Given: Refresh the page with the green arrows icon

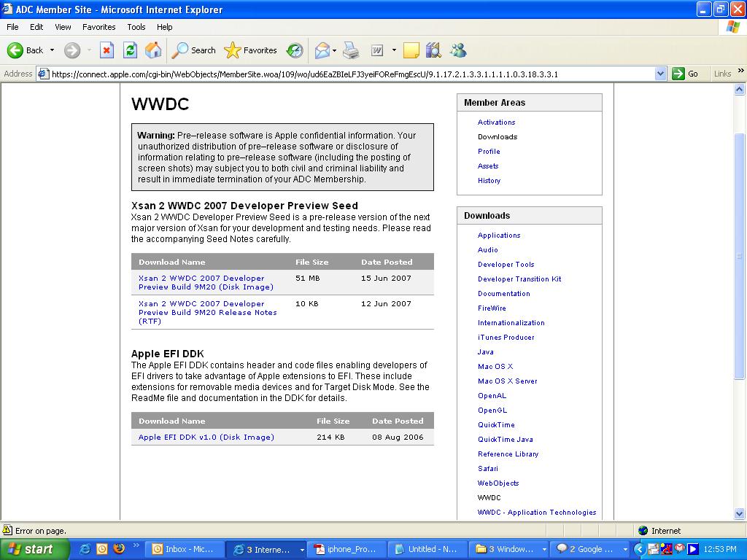Looking at the screenshot, I should (x=130, y=50).
